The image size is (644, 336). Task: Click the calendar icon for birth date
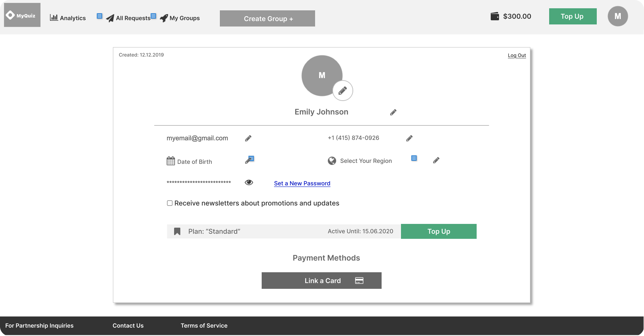(171, 161)
